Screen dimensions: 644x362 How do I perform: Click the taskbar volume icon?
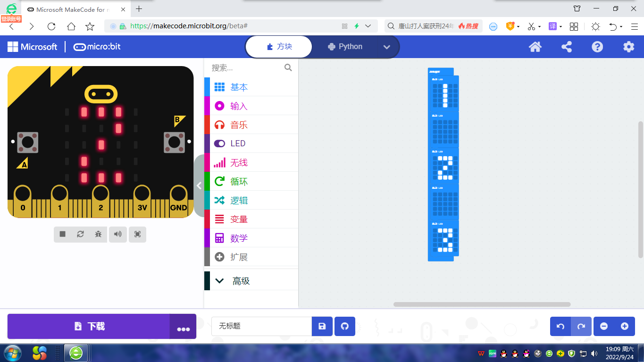593,353
